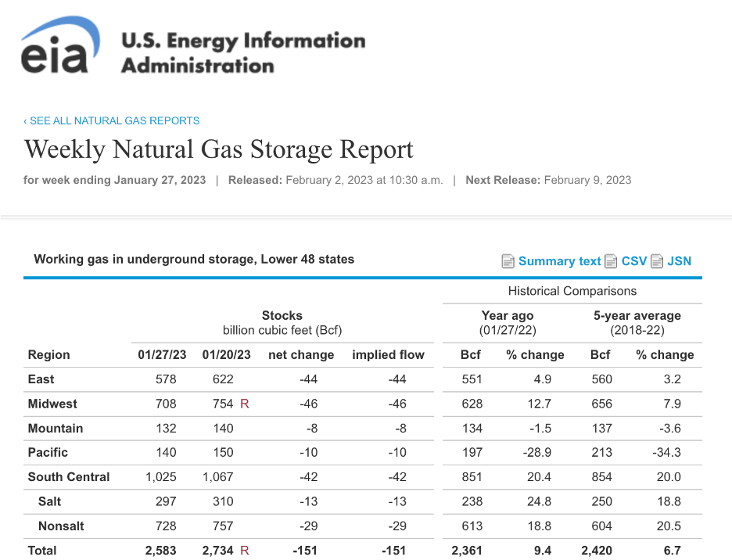Click the Weekly Natural Gas Storage Report title

point(219,149)
